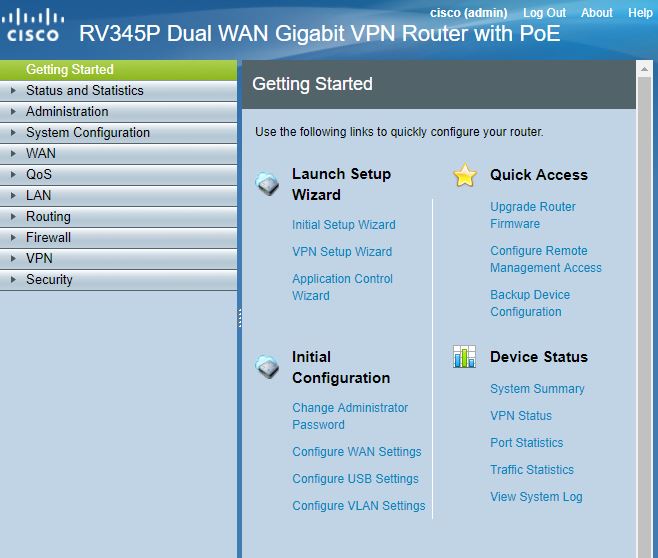Click the Initial Configuration cloud icon
The image size is (658, 558).
(267, 367)
